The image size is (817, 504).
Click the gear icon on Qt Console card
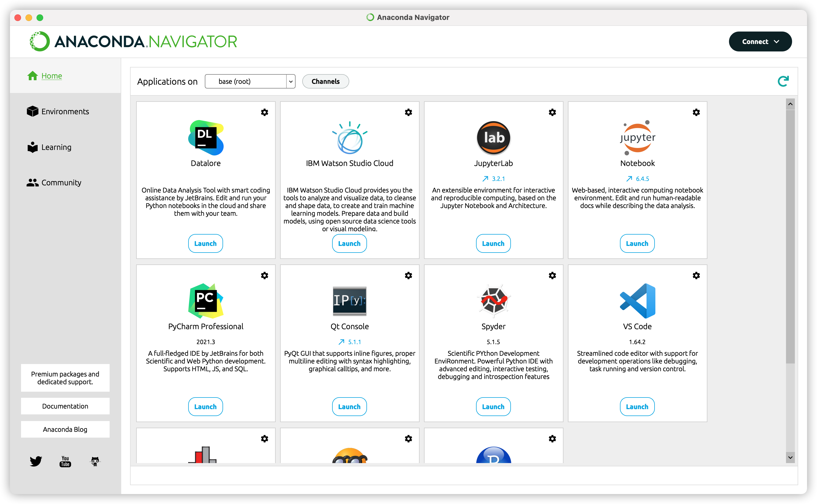coord(408,275)
